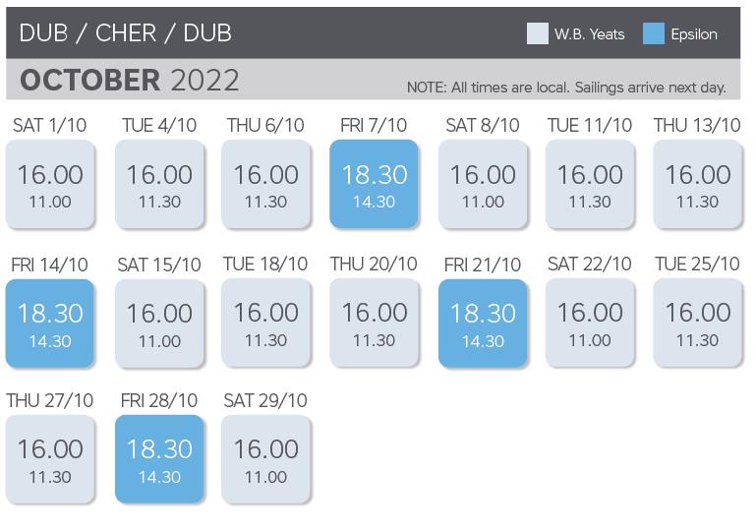
Task: Select the TUE 4/10 sailing tile
Action: coord(159,184)
